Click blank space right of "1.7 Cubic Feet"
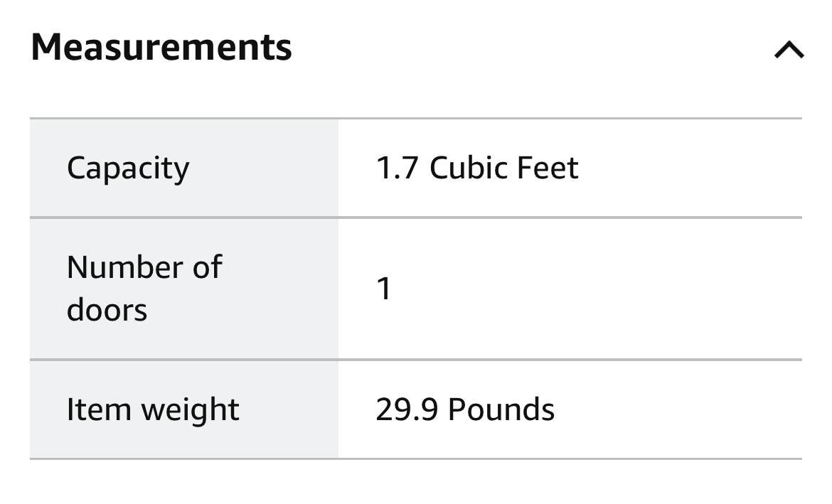Viewport: 832px width, 504px height. [x=690, y=168]
